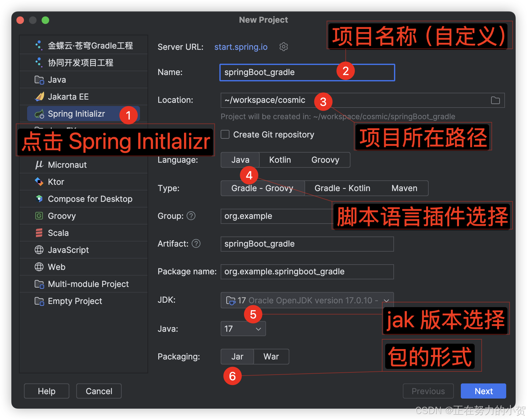Select Spring Initializr generator
The width and height of the screenshot is (527, 420).
[84, 114]
